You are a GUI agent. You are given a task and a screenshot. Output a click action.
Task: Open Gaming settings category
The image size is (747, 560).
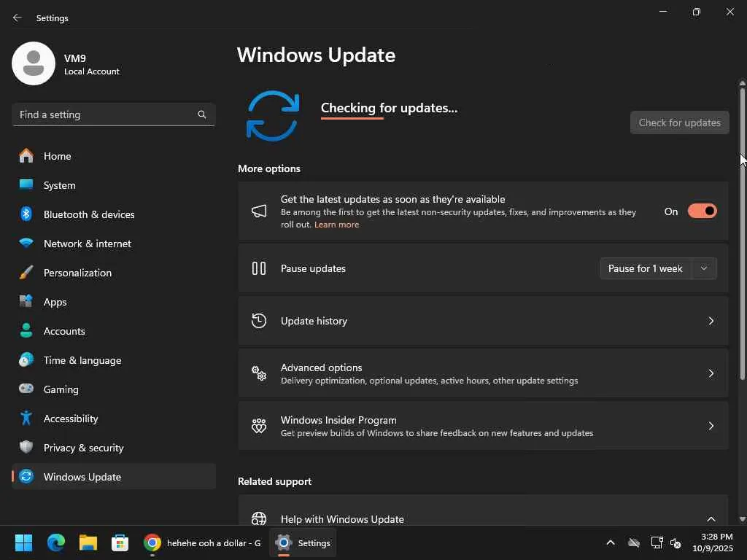[x=114, y=389]
